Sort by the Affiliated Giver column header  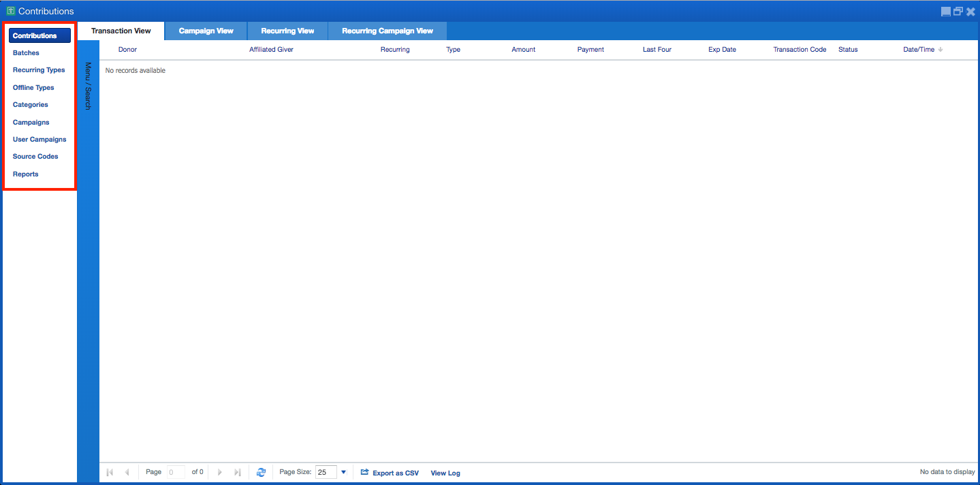271,50
